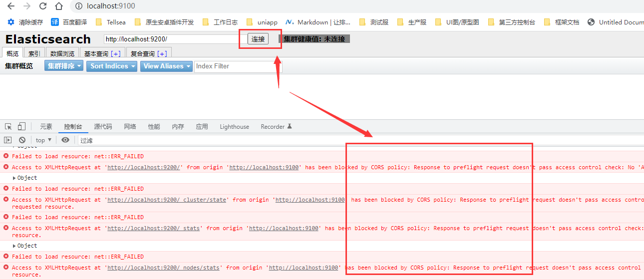The width and height of the screenshot is (644, 280).
Task: Open 框架文档 bookmark folder
Action: tap(562, 22)
